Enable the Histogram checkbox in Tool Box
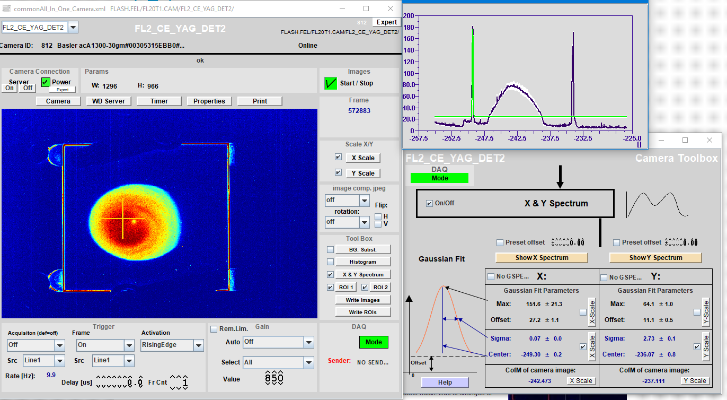The width and height of the screenshot is (727, 400). coord(331,260)
